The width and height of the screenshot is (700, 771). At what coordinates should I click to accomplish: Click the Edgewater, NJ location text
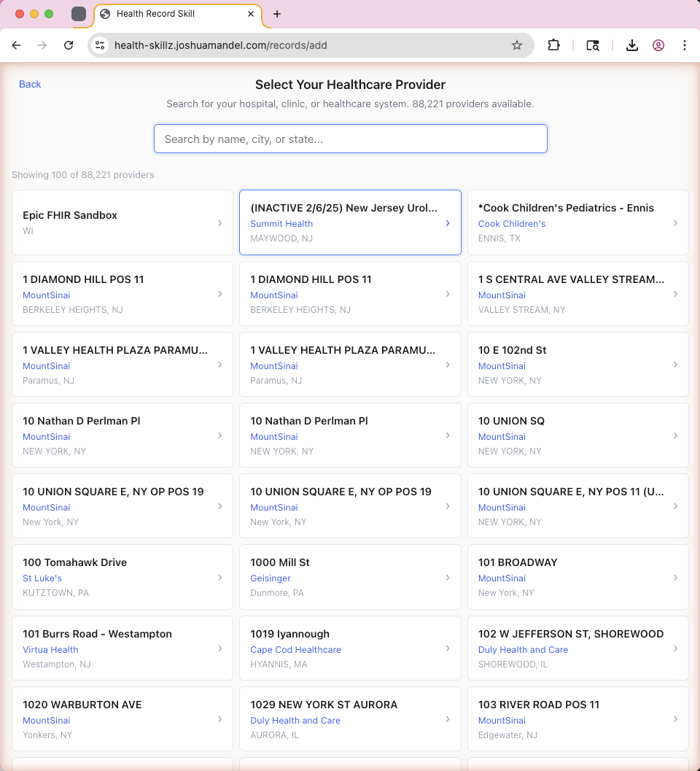[507, 735]
